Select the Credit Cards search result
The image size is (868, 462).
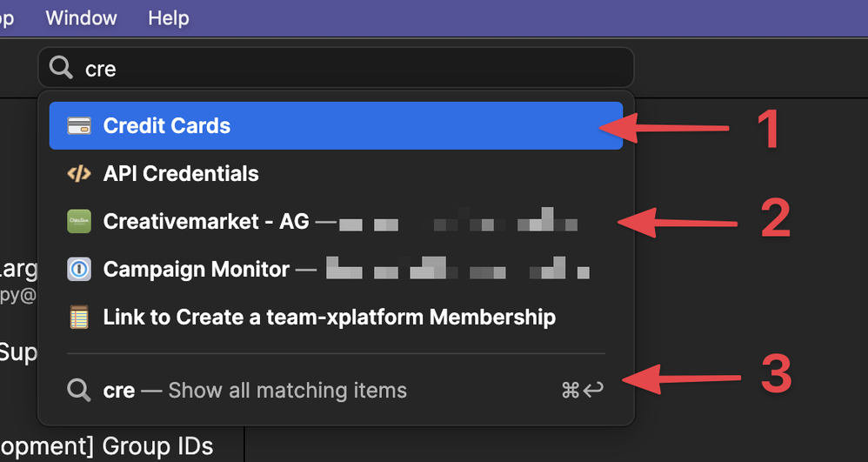coord(166,126)
